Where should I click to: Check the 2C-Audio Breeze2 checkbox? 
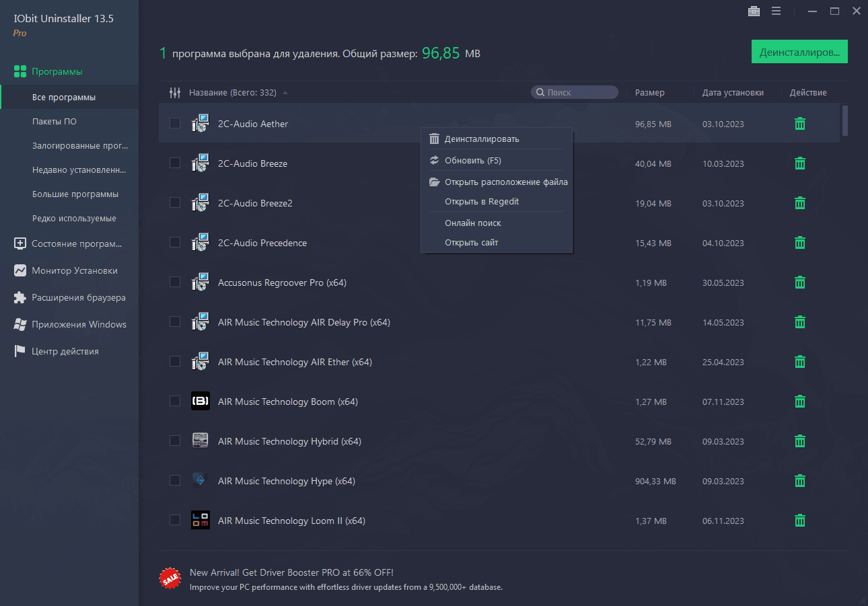pos(175,203)
